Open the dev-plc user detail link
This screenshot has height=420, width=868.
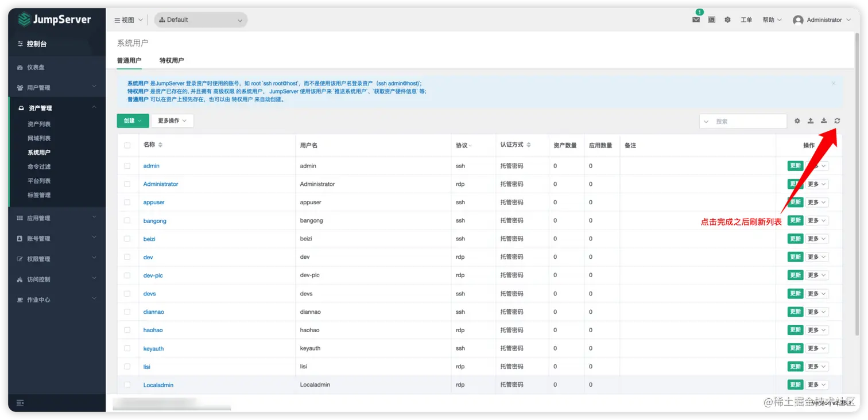(x=153, y=275)
